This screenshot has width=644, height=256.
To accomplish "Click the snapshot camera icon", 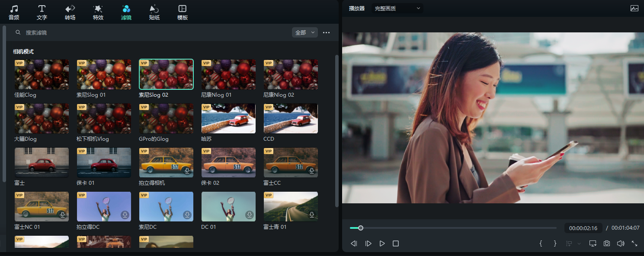I will point(607,243).
